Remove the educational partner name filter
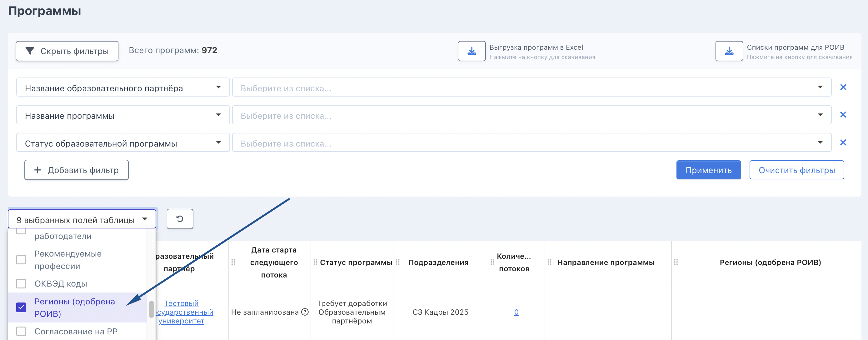The width and height of the screenshot is (868, 340). [843, 87]
